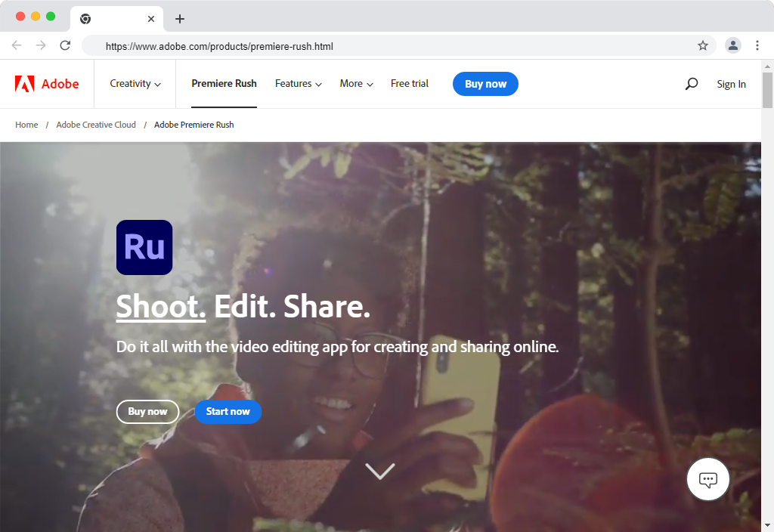Open Adobe Creative Cloud breadcrumb
The image size is (774, 532).
(x=96, y=125)
